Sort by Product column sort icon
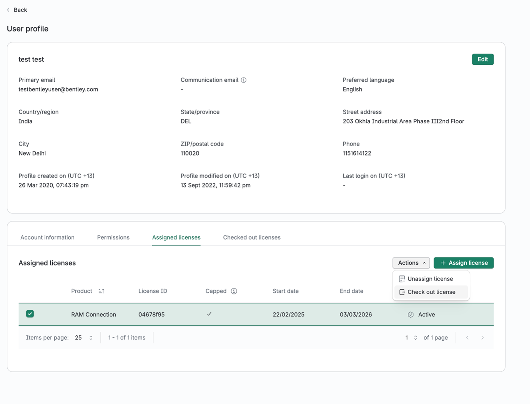Viewport: 532px width, 406px height. click(x=101, y=291)
